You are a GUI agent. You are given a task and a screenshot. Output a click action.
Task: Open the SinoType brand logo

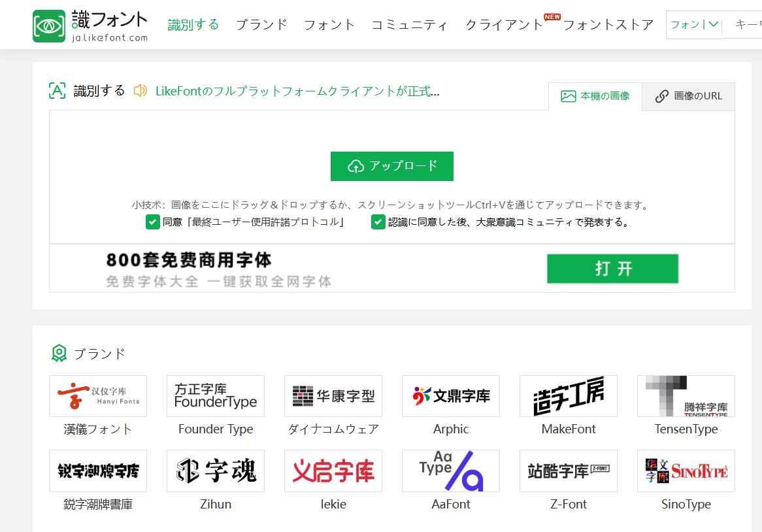coord(686,471)
